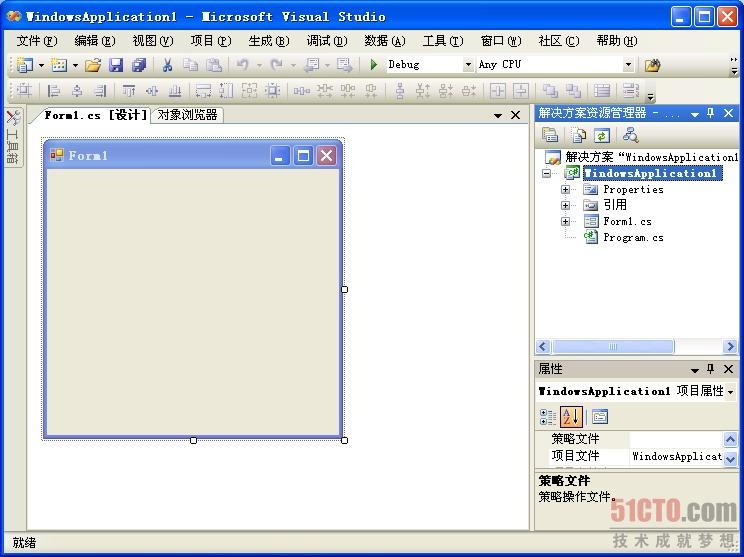
Task: Click the Align Middles layout icon
Action: click(152, 90)
